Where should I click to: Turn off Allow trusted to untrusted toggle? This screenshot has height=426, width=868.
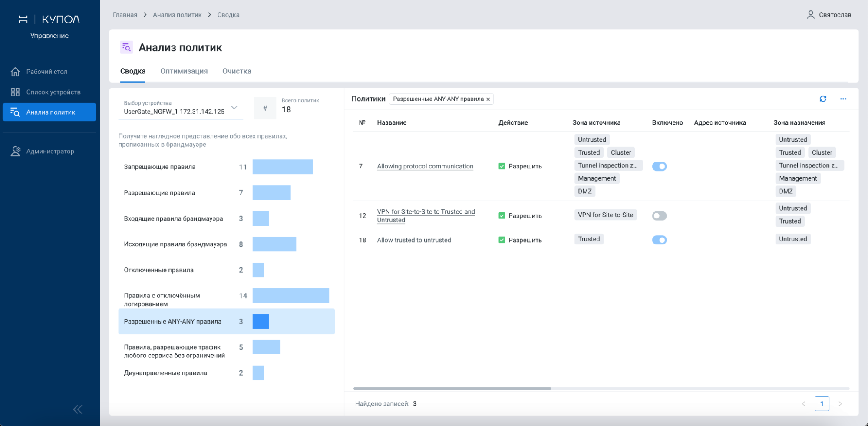click(x=659, y=240)
